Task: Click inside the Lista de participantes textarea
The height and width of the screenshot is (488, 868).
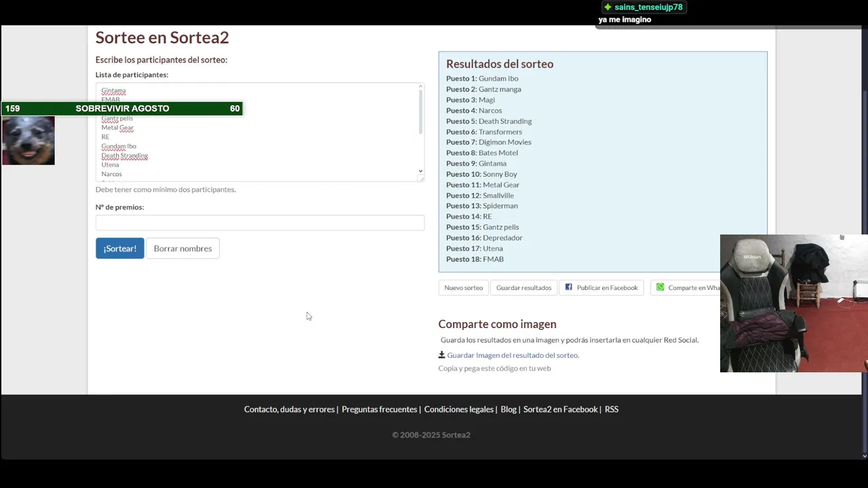Action: coord(260,132)
